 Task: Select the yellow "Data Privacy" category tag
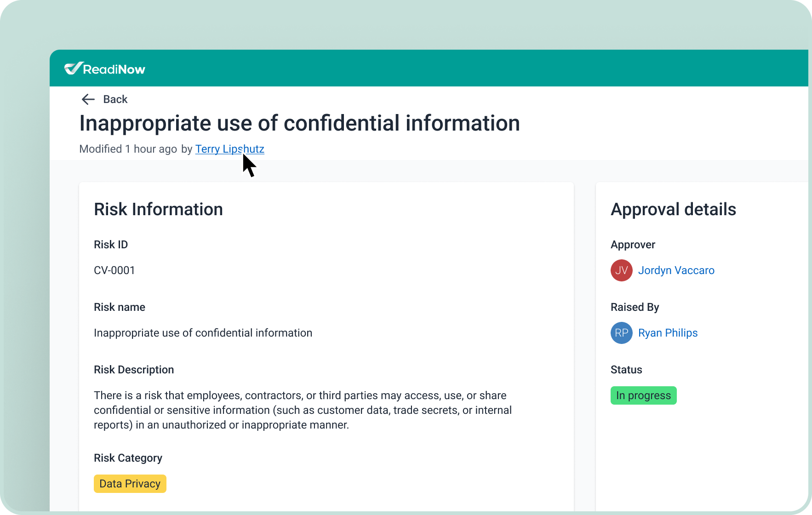[x=130, y=484]
